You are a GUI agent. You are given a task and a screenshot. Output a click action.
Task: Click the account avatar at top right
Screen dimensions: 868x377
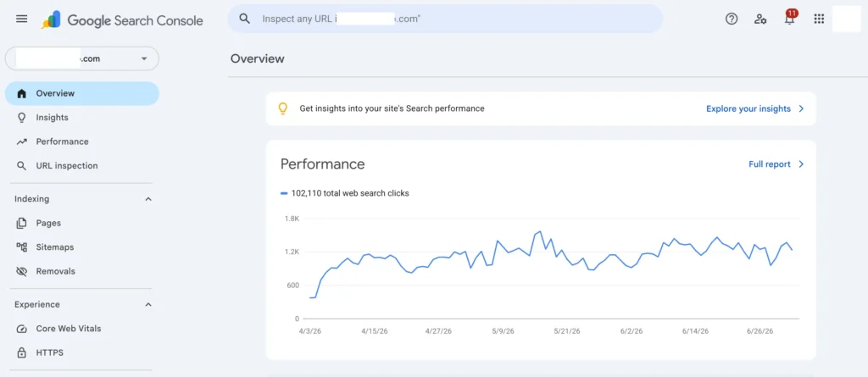pyautogui.click(x=847, y=19)
